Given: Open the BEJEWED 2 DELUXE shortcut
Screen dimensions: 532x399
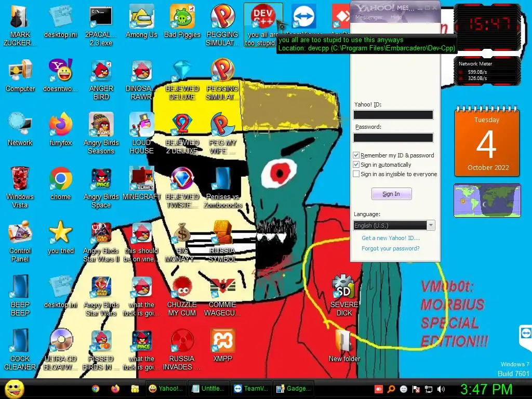Looking at the screenshot, I should click(182, 133).
